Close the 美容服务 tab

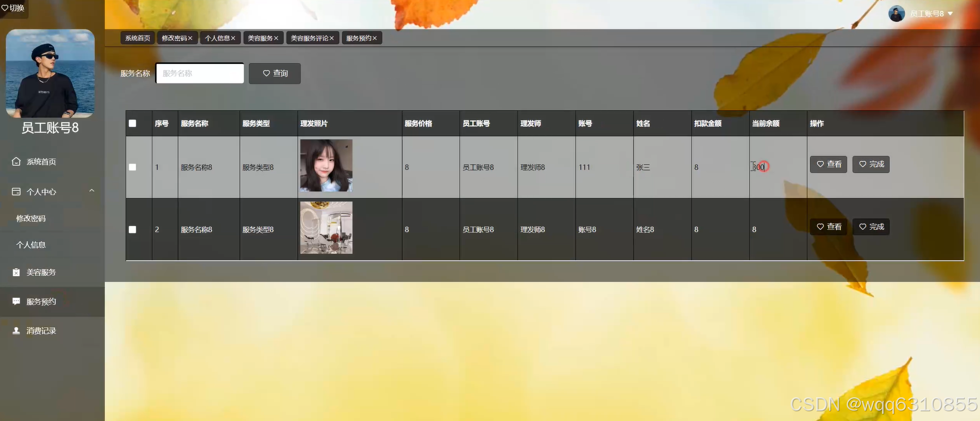pos(276,38)
